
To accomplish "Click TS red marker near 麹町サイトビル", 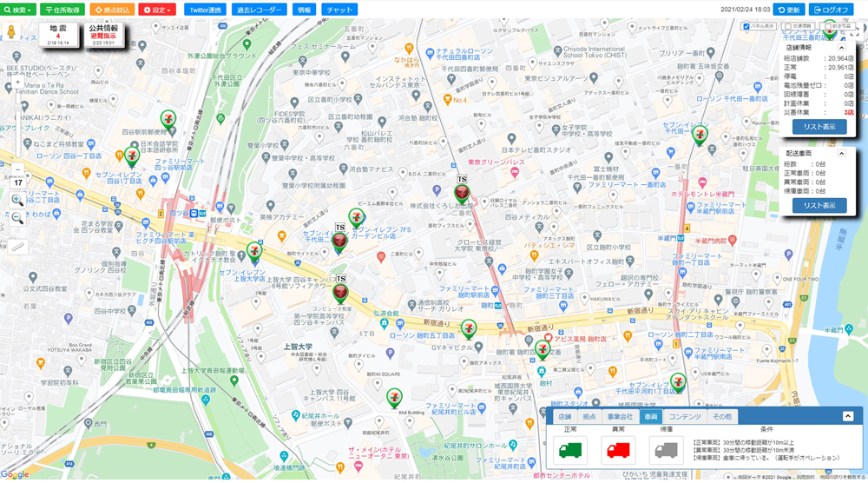I will (339, 241).
